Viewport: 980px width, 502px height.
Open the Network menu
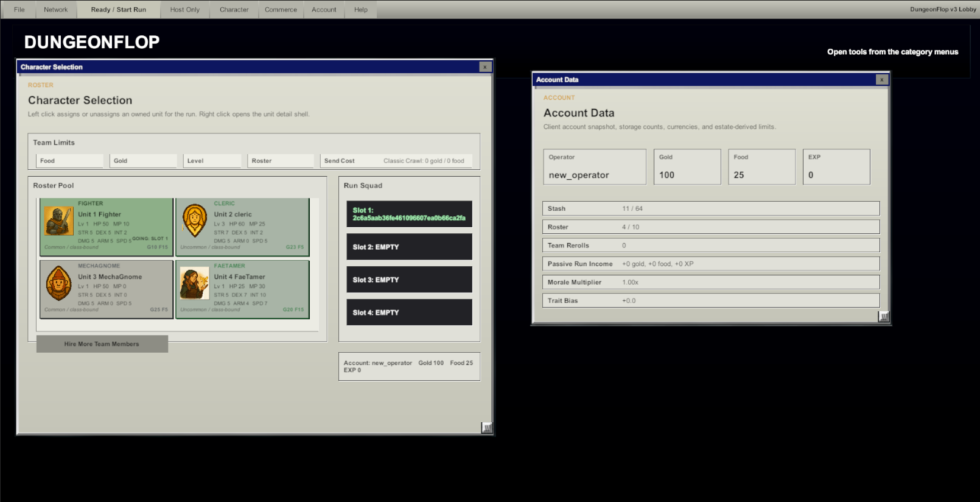pos(55,10)
